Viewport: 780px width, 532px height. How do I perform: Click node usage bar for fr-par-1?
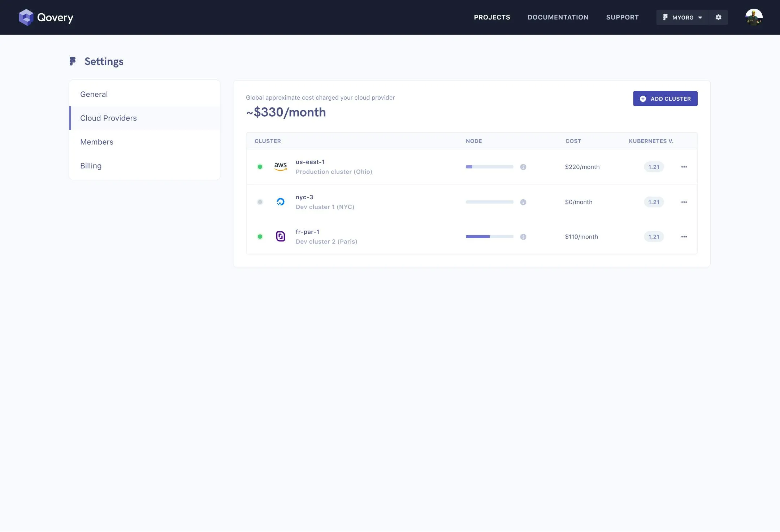point(489,237)
